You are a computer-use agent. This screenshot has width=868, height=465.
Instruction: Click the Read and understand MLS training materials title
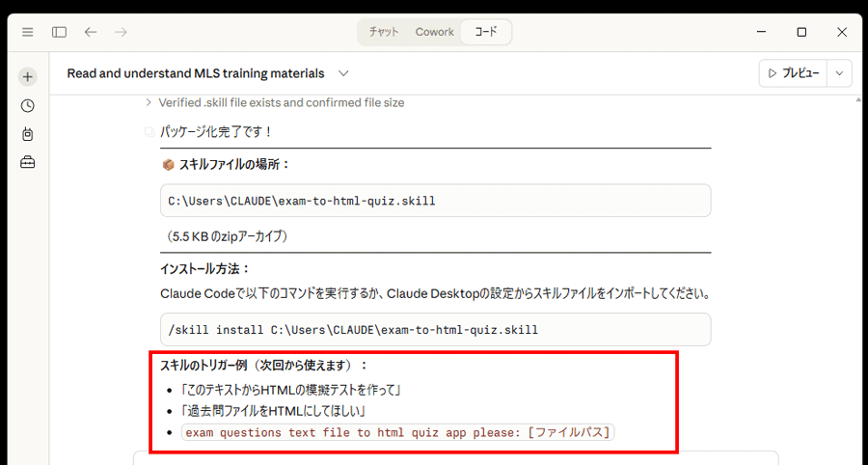196,73
